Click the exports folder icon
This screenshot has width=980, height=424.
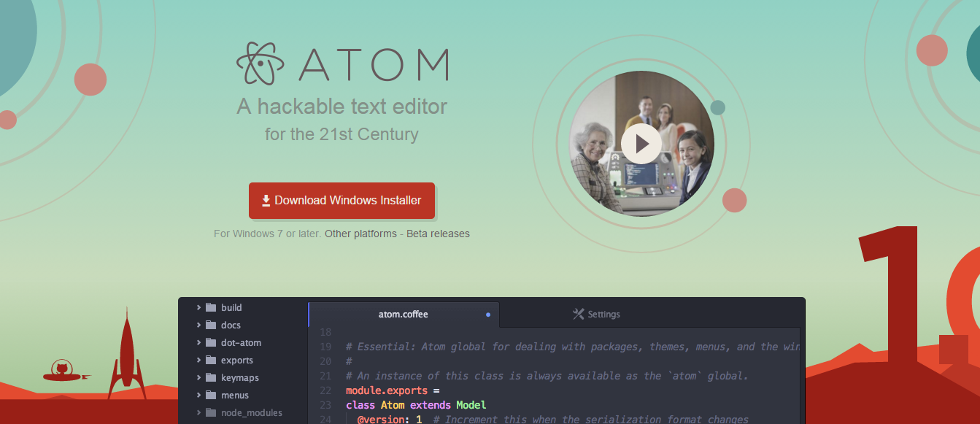pos(211,360)
